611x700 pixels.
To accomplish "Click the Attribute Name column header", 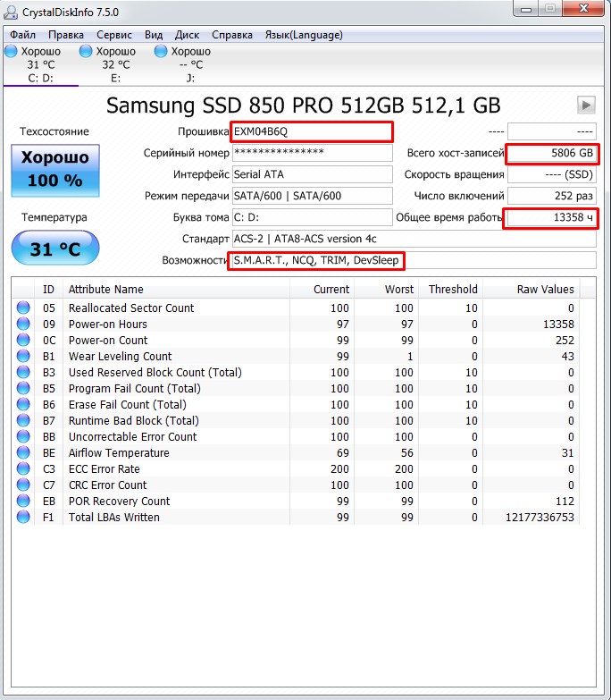I will click(176, 290).
